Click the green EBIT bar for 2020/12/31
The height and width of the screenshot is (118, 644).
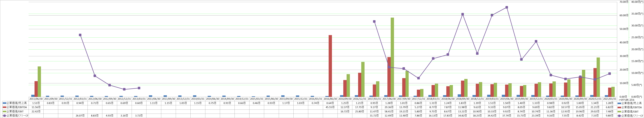pyautogui.click(x=598, y=77)
